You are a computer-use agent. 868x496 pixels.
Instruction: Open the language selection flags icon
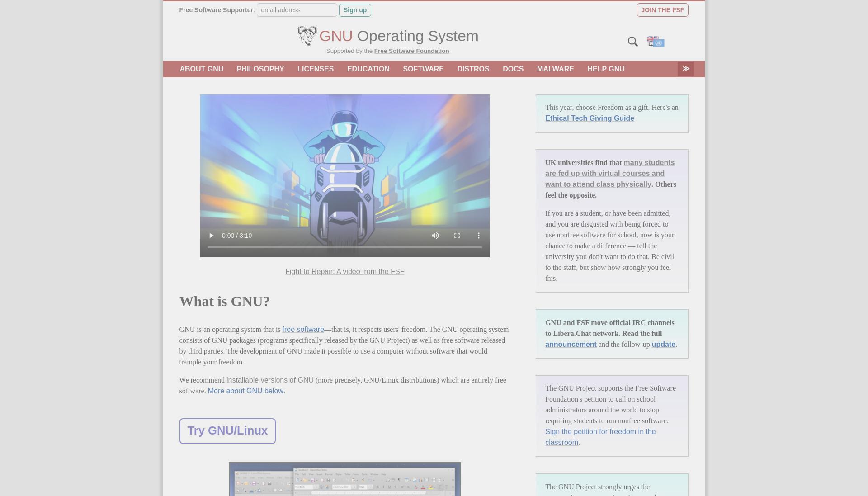tap(656, 42)
